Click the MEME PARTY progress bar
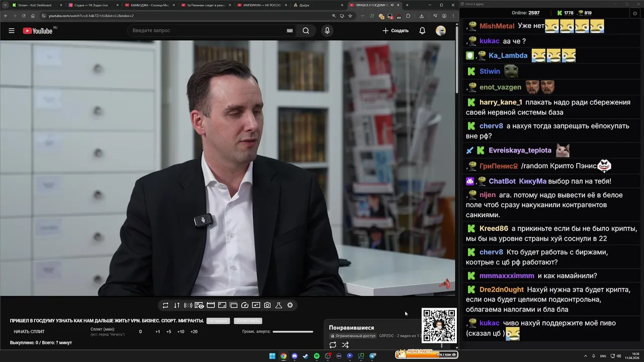Image resolution: width=644 pixels, height=362 pixels. [427, 355]
